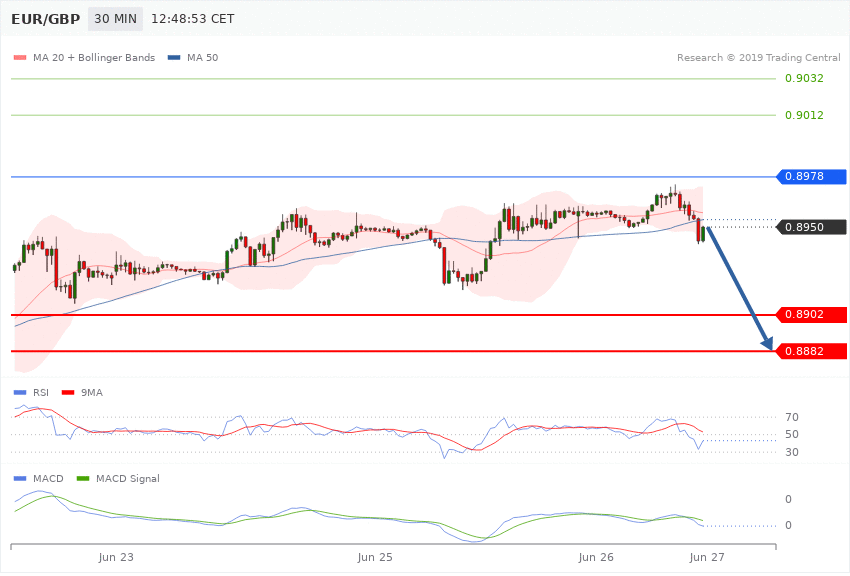Screen dimensions: 850x576
Task: Click the RSI legend swatch
Action: 20,392
